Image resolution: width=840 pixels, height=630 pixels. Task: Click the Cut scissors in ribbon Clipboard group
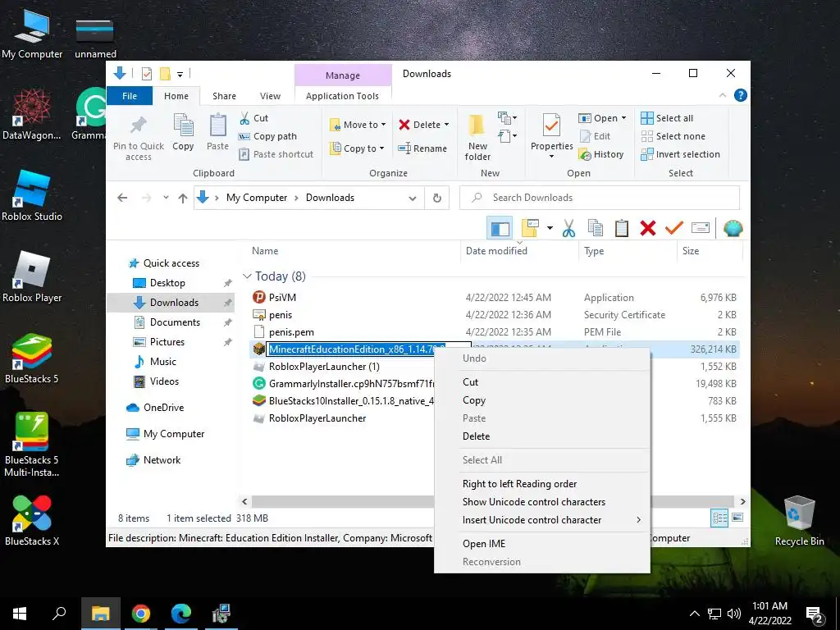click(244, 118)
